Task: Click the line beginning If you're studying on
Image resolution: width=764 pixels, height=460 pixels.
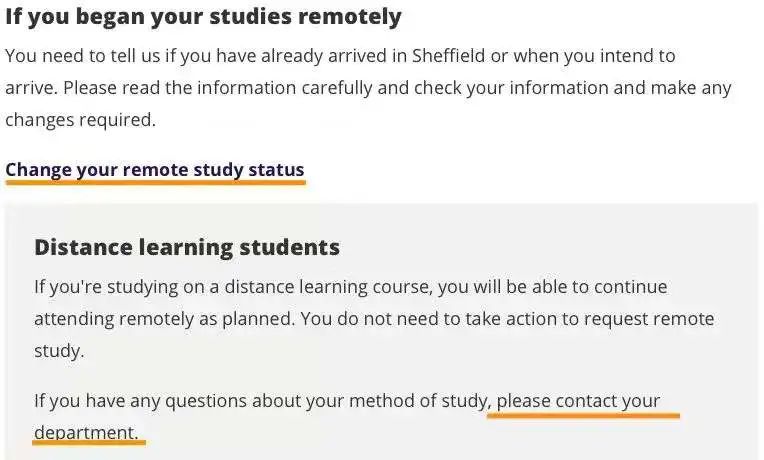Action: pos(351,287)
